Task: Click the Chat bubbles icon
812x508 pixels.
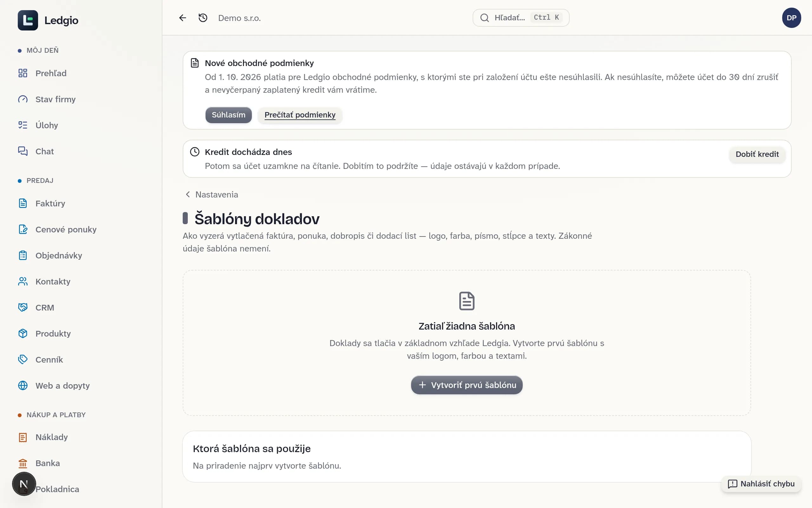Action: pyautogui.click(x=23, y=151)
